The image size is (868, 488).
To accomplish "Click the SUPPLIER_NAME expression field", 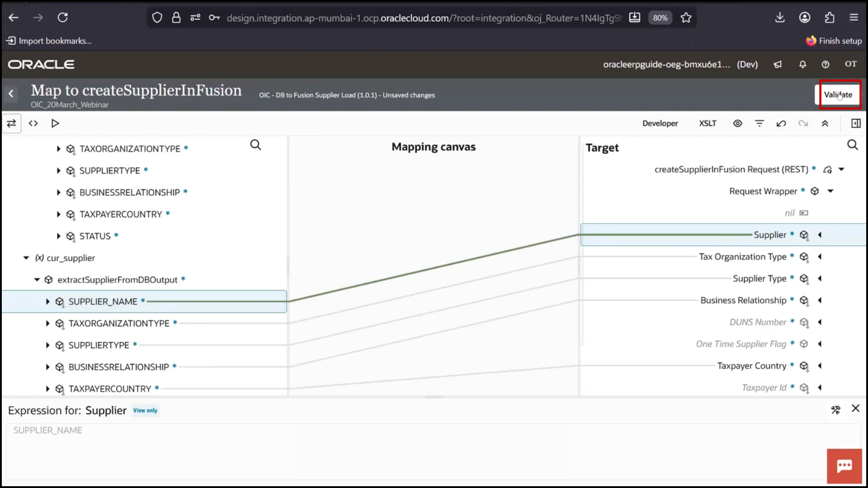I will [x=433, y=451].
